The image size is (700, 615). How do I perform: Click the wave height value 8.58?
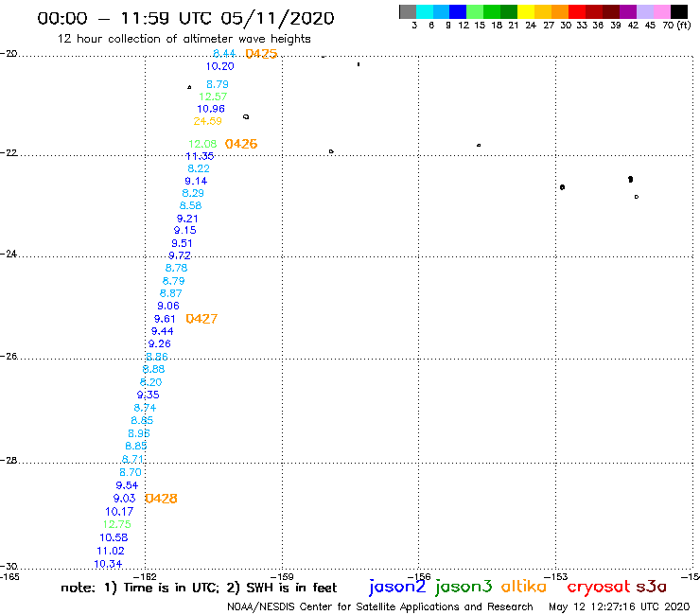pos(191,205)
